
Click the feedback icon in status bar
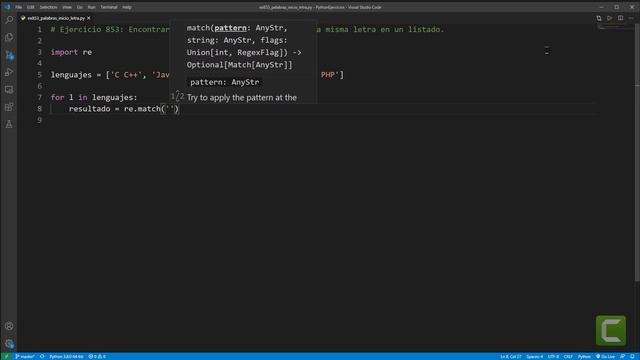pyautogui.click(x=622, y=356)
